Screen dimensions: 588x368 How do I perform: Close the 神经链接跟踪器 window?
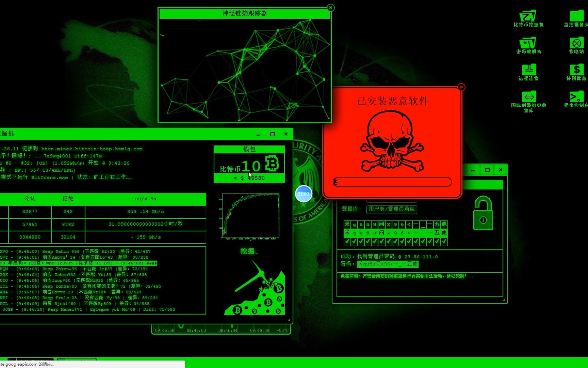330,8
